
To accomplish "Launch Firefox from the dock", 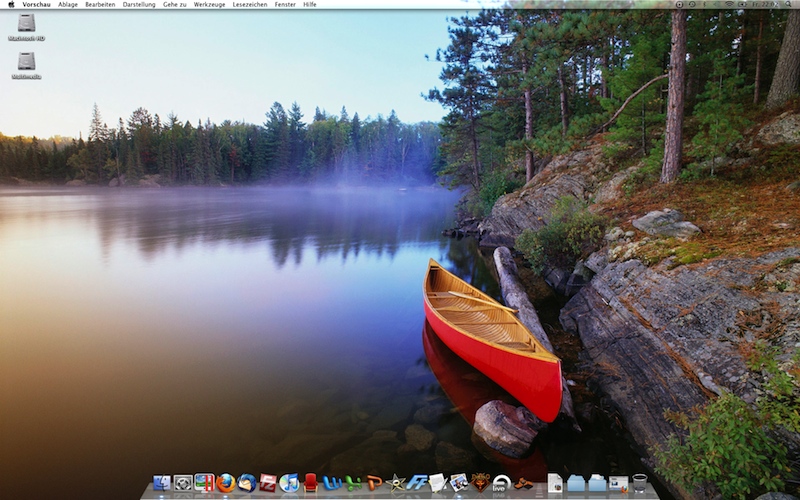I will 225,483.
